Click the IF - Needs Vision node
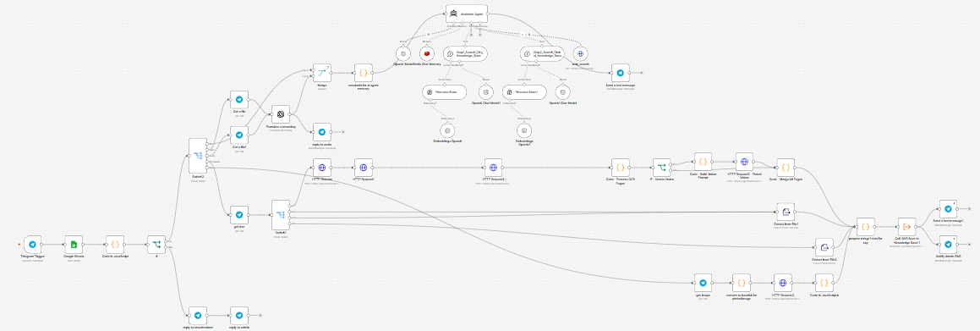This screenshot has width=980, height=331. (x=661, y=168)
